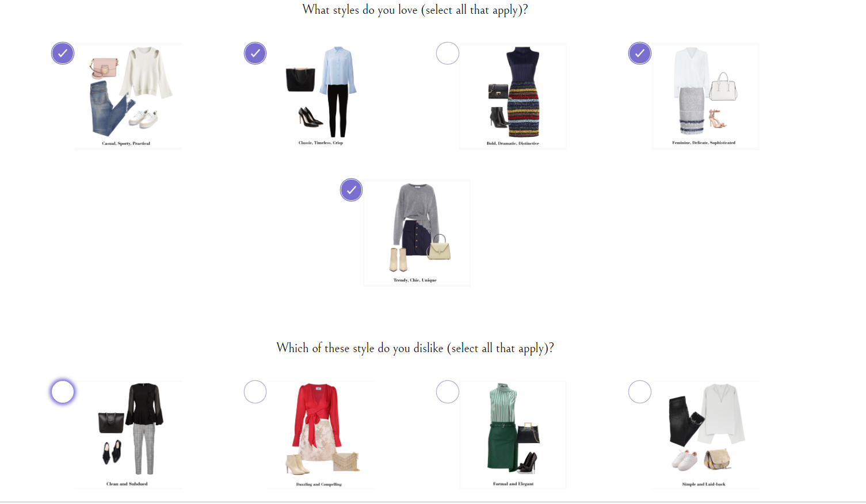The width and height of the screenshot is (866, 504).
Task: Click the Bold, Dramatic, Distinctive caption
Action: [x=513, y=143]
